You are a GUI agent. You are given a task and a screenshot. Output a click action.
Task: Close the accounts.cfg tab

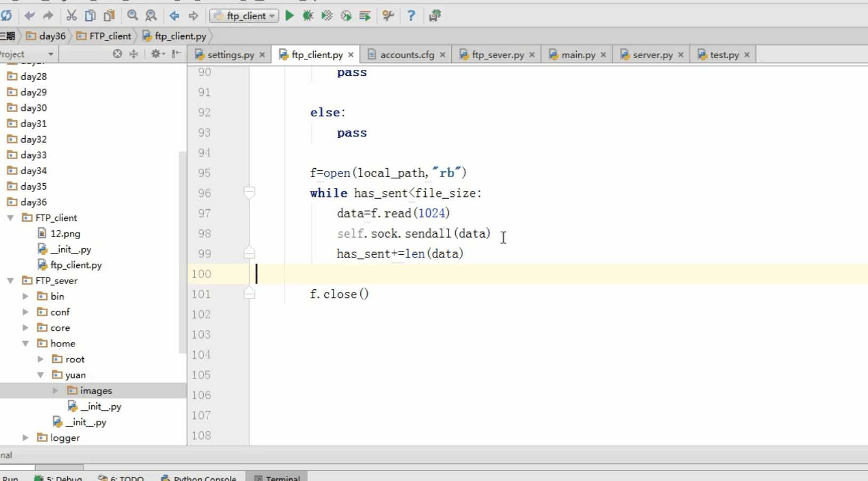[442, 54]
